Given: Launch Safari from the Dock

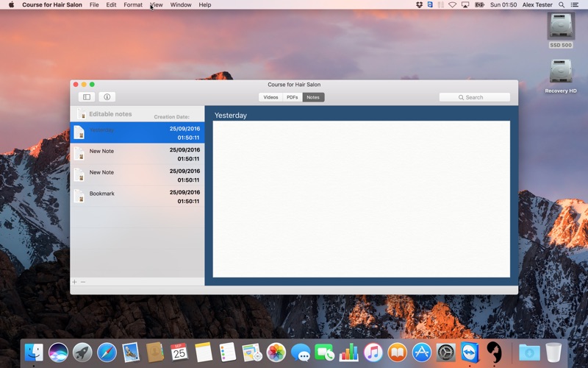Looking at the screenshot, I should tap(107, 353).
